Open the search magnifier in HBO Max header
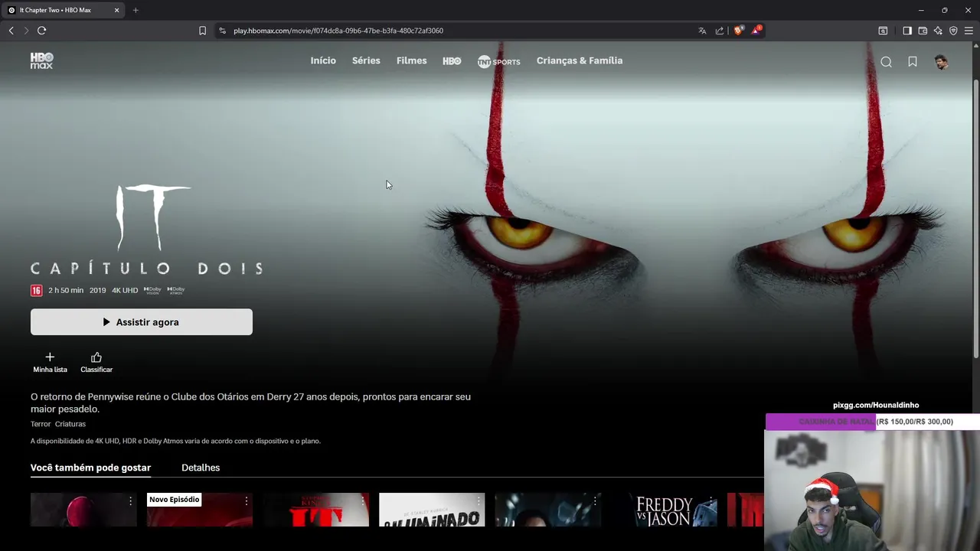The width and height of the screenshot is (980, 551). [x=886, y=62]
